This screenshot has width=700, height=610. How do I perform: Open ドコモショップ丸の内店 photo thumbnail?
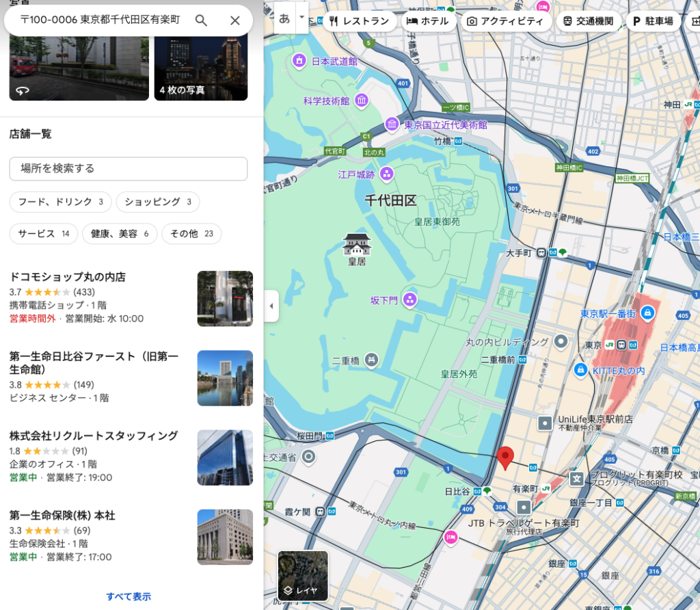click(225, 299)
